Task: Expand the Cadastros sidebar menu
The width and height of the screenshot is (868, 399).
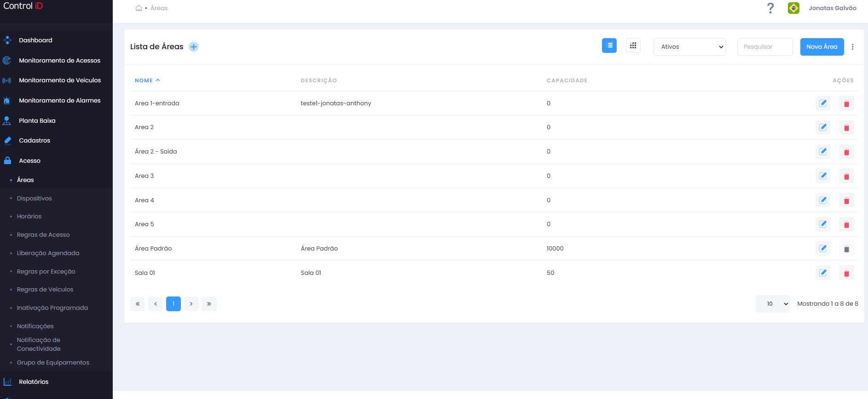Action: [35, 141]
